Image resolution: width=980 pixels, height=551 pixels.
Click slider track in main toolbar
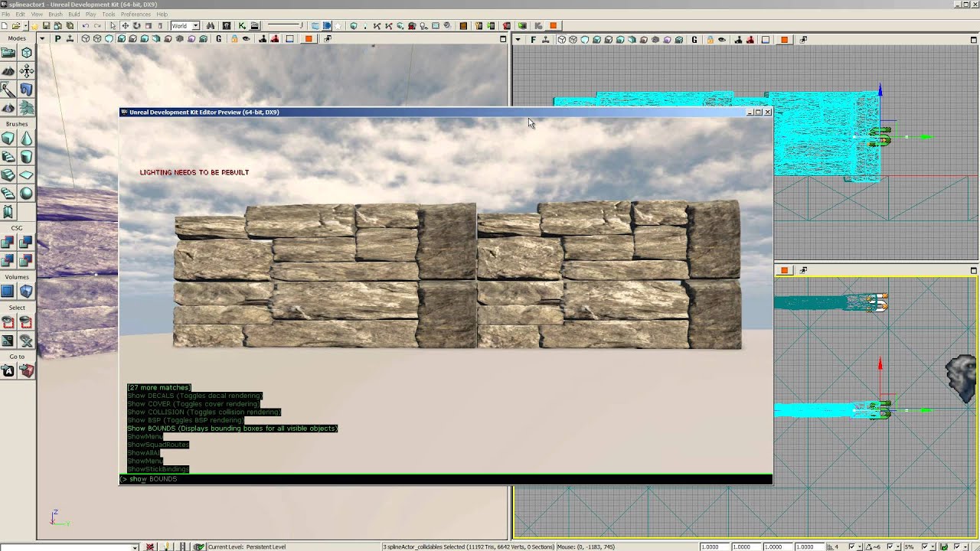pyautogui.click(x=284, y=25)
